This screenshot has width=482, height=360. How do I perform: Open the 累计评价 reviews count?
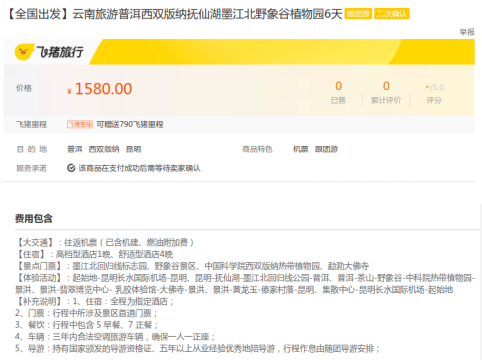point(386,92)
